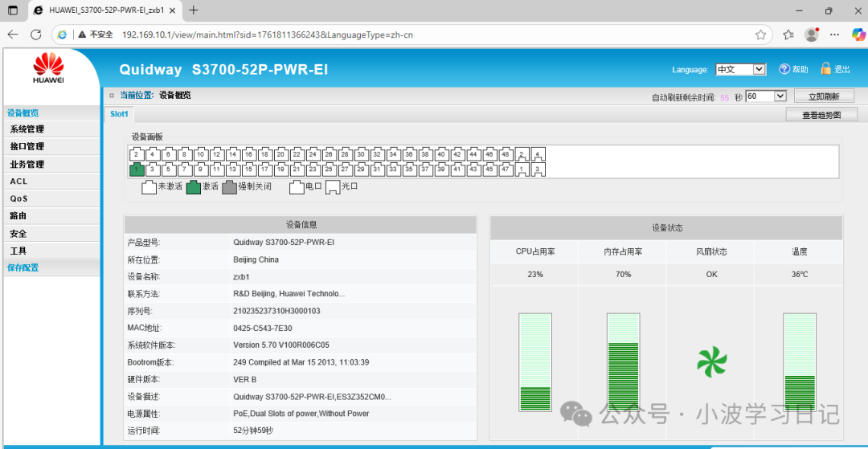
Task: Click the CPU usage bar gauge
Action: [534, 362]
